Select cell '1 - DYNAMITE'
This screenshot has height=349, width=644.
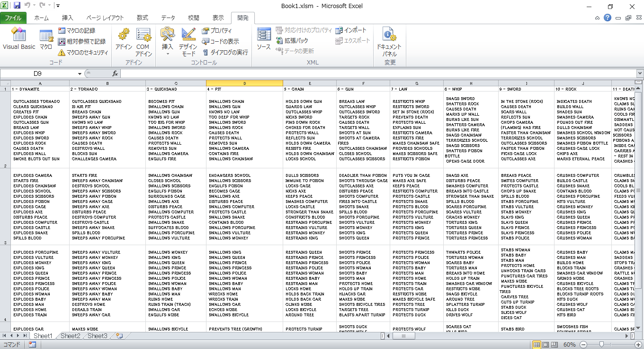point(40,89)
